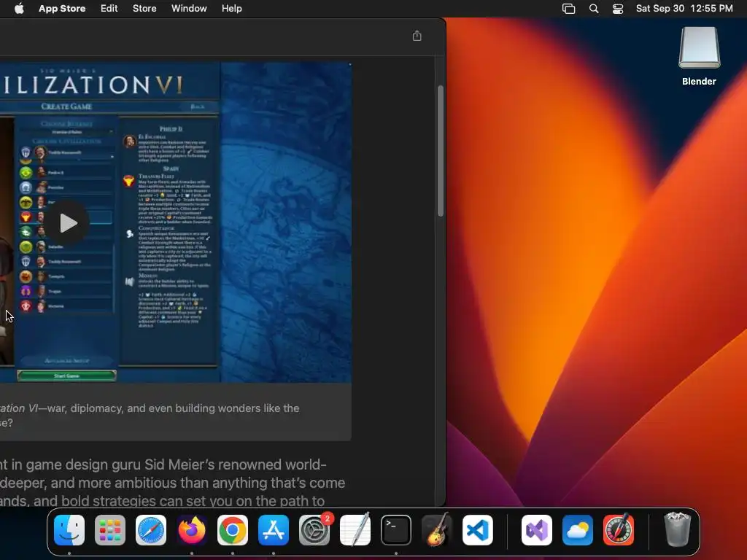Open Digital Color Meter from the Dock
The height and width of the screenshot is (560, 747).
click(619, 530)
